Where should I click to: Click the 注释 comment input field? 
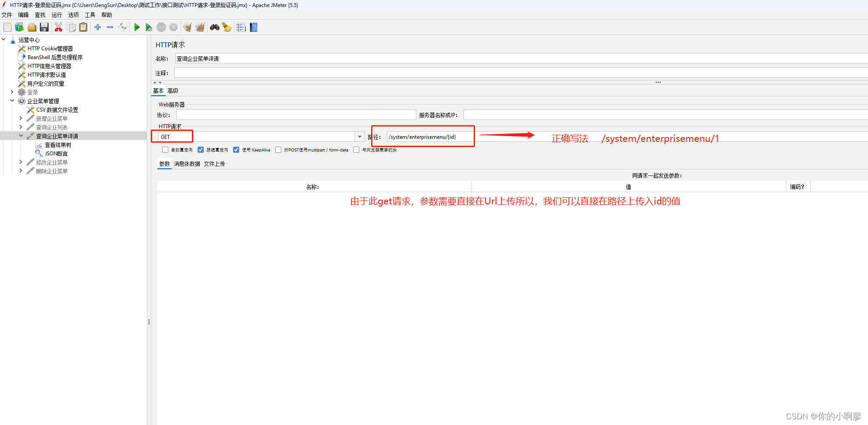point(521,73)
